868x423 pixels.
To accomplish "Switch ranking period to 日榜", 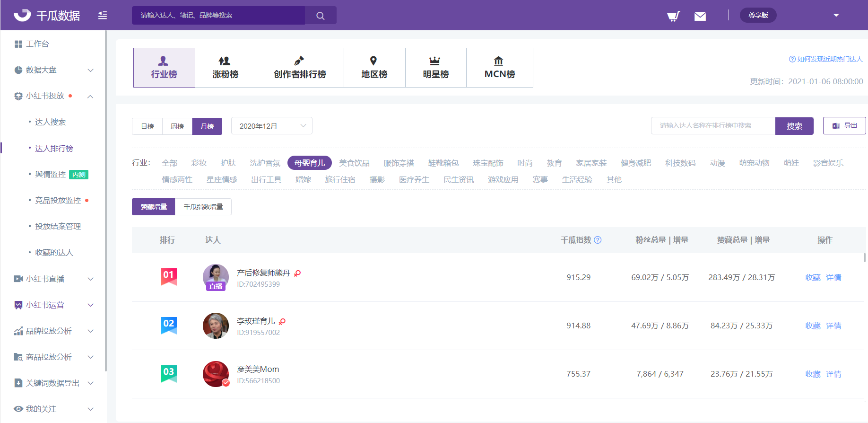I will [148, 126].
